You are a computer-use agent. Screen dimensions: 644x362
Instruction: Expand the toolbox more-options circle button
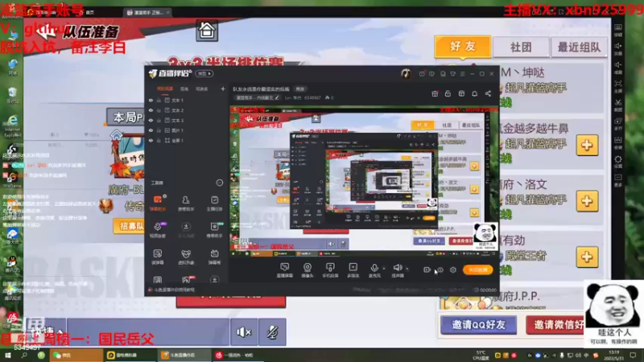[219, 183]
